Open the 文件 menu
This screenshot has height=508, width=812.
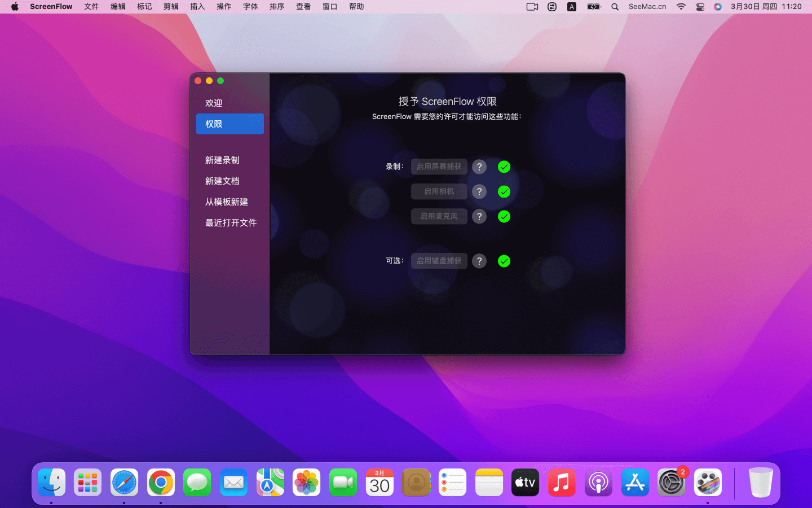[x=91, y=7]
